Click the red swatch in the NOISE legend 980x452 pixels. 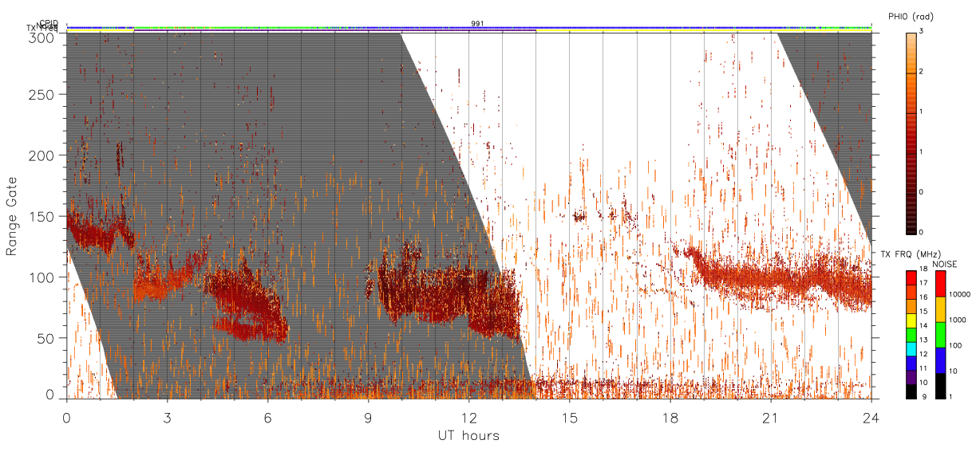[x=940, y=284]
